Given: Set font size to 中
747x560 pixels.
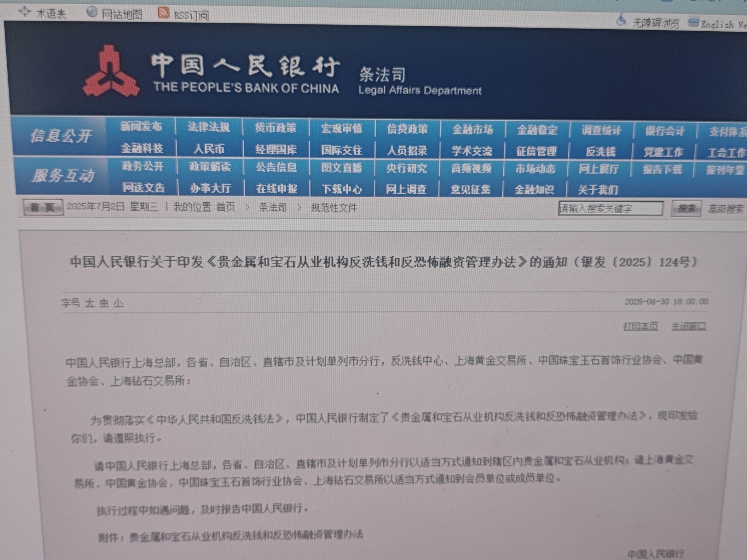Looking at the screenshot, I should (x=104, y=303).
